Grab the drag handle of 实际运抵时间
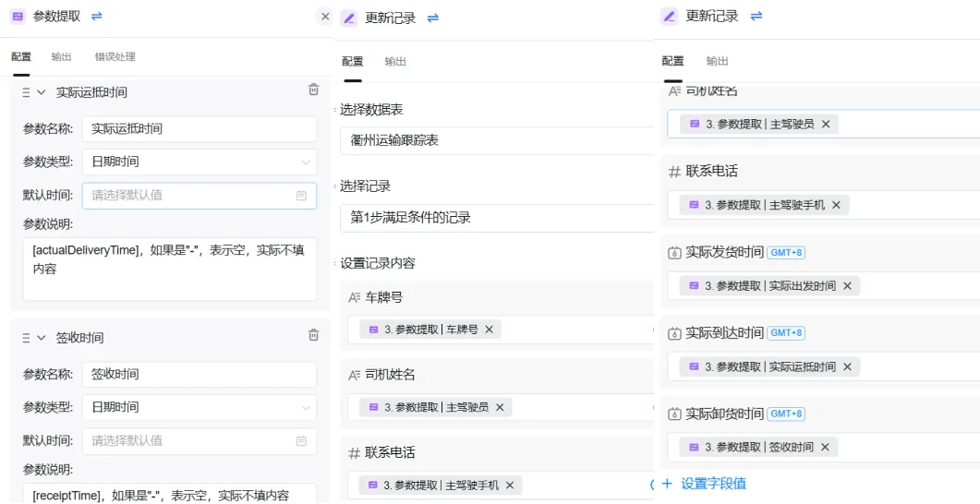 26,92
